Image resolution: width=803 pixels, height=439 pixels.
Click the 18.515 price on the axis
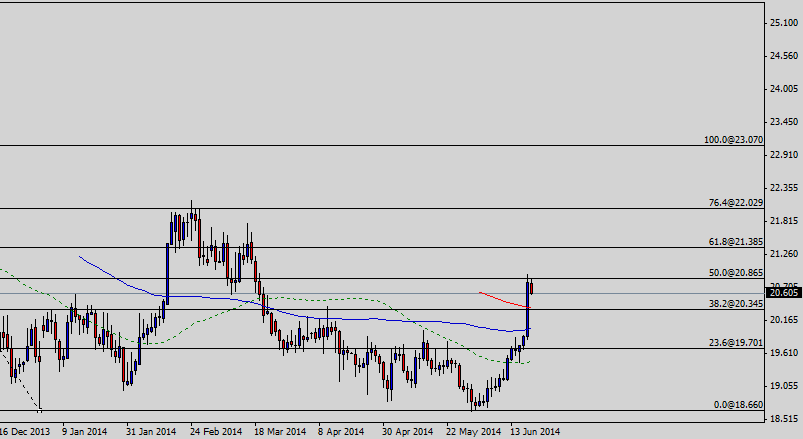(x=782, y=419)
